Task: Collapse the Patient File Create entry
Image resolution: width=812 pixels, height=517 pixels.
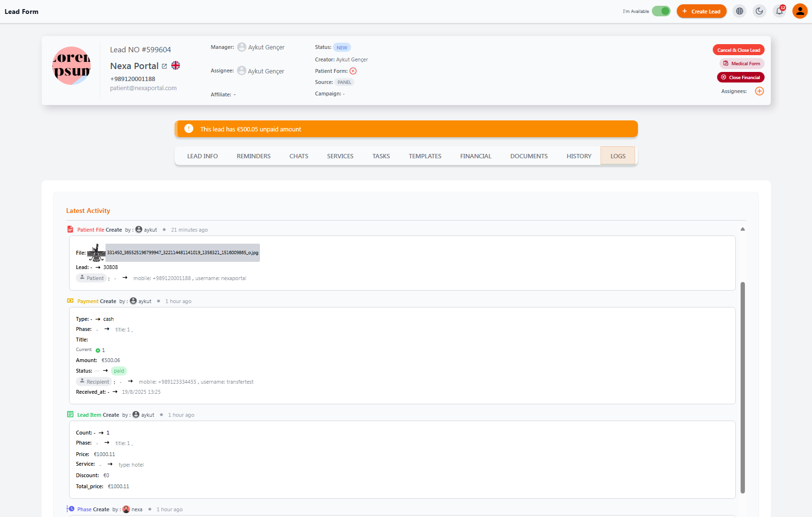Action: (x=742, y=229)
